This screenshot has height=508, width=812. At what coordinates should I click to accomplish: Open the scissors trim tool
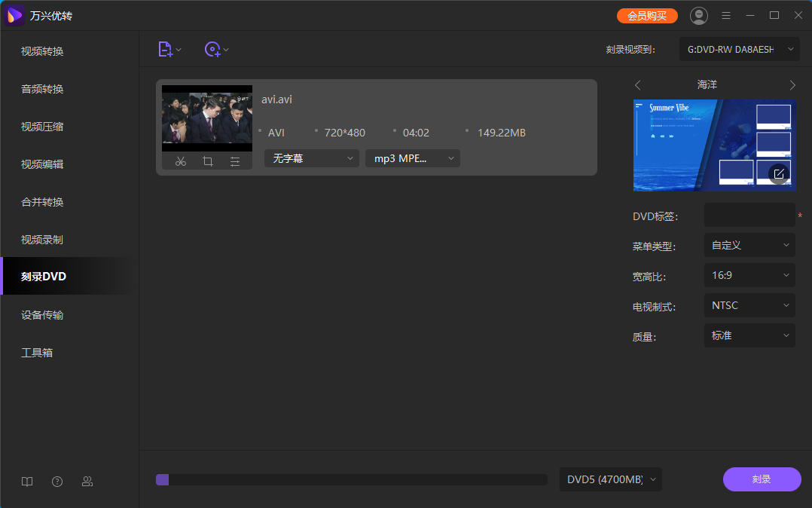point(181,161)
